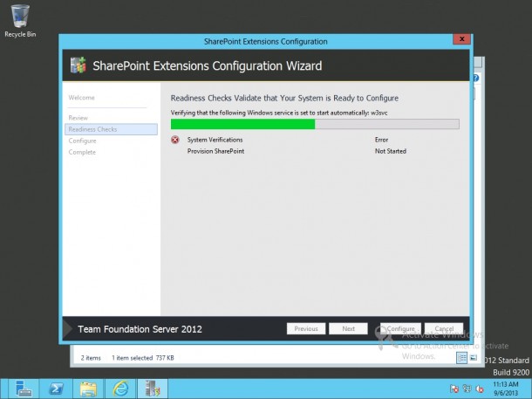
Task: Click the taskbar clock showing 11:13 AM
Action: pyautogui.click(x=506, y=389)
